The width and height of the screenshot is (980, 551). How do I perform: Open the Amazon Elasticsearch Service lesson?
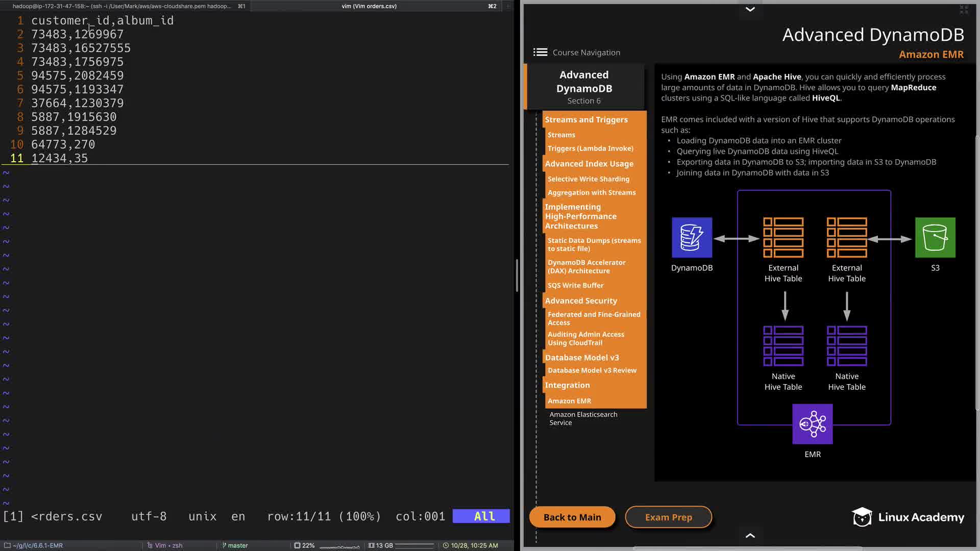click(583, 418)
